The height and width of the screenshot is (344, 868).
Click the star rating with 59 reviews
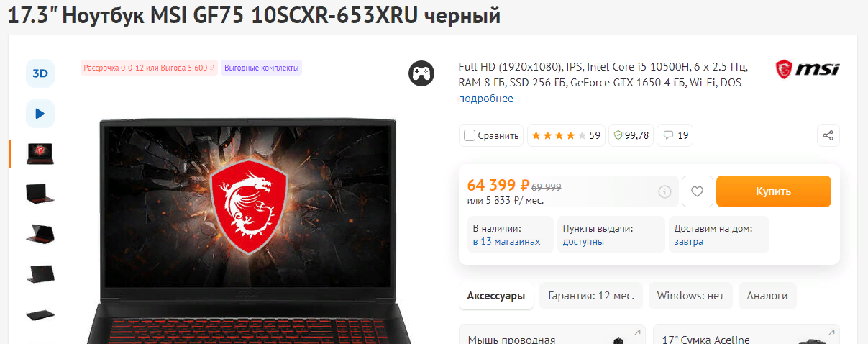pyautogui.click(x=565, y=135)
